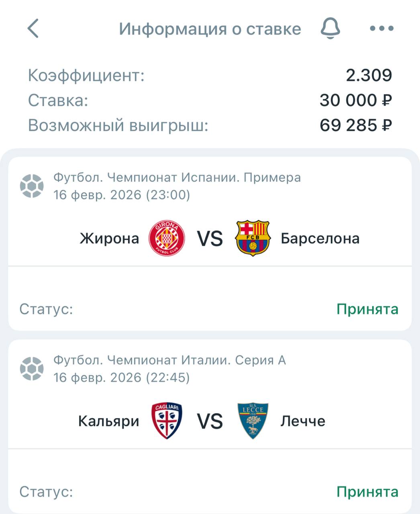Select the Барселона team name
The height and width of the screenshot is (514, 420).
[x=320, y=239]
